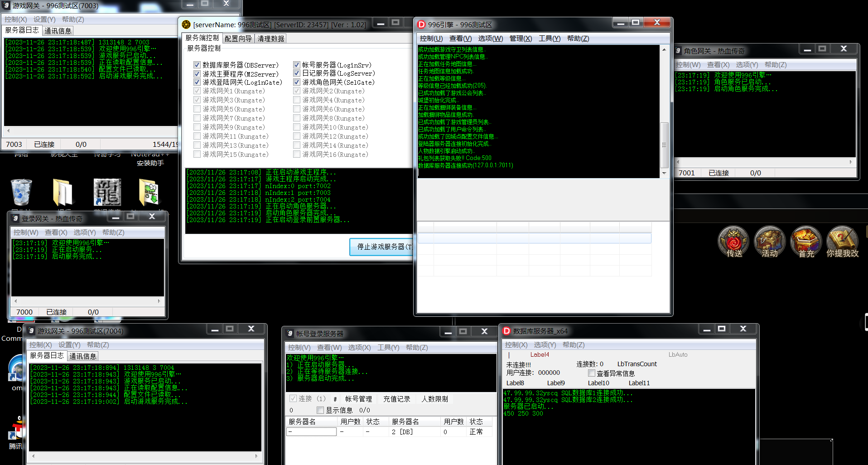This screenshot has height=465, width=868.
Task: Open 设置(Y) menu in 7003 gateway window
Action: 44,19
